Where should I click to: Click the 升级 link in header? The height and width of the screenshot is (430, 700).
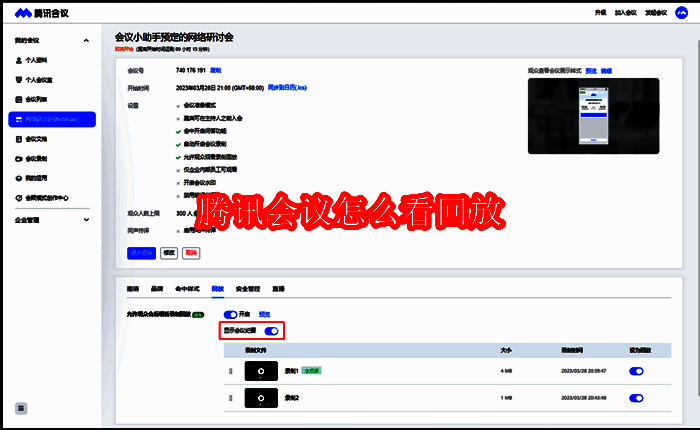(x=600, y=13)
